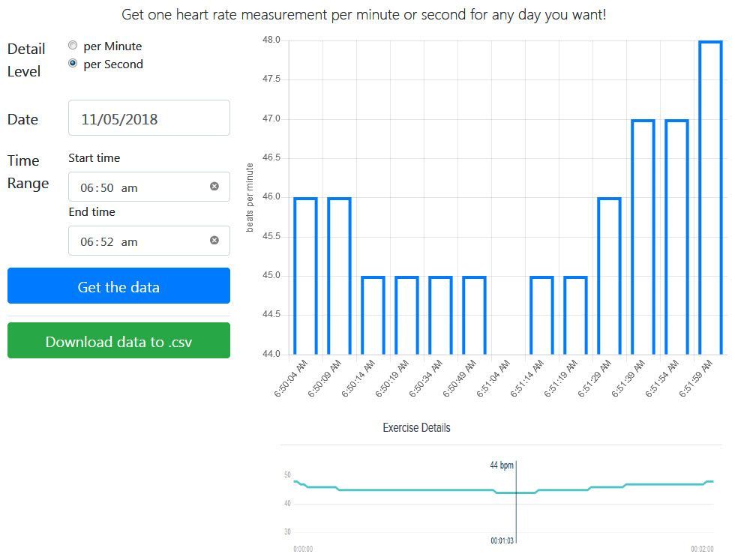This screenshot has width=735, height=560.
Task: Click the '6:51:04 AM' axis label
Action: [x=493, y=379]
